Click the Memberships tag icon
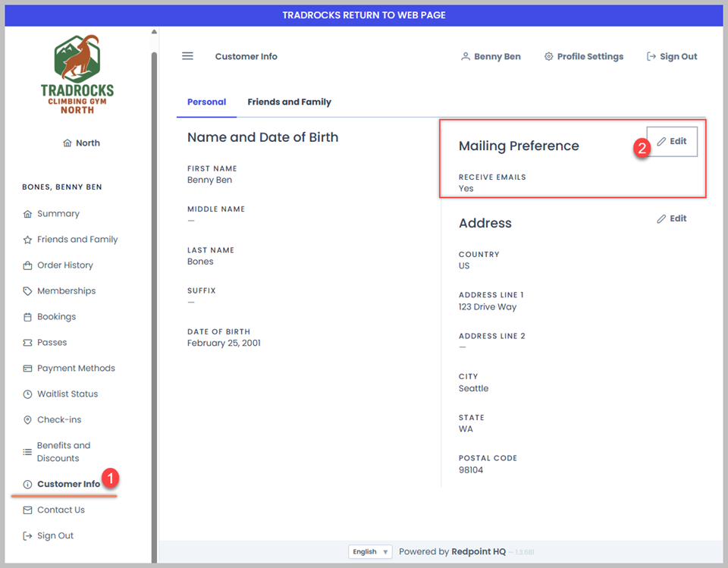 click(28, 291)
